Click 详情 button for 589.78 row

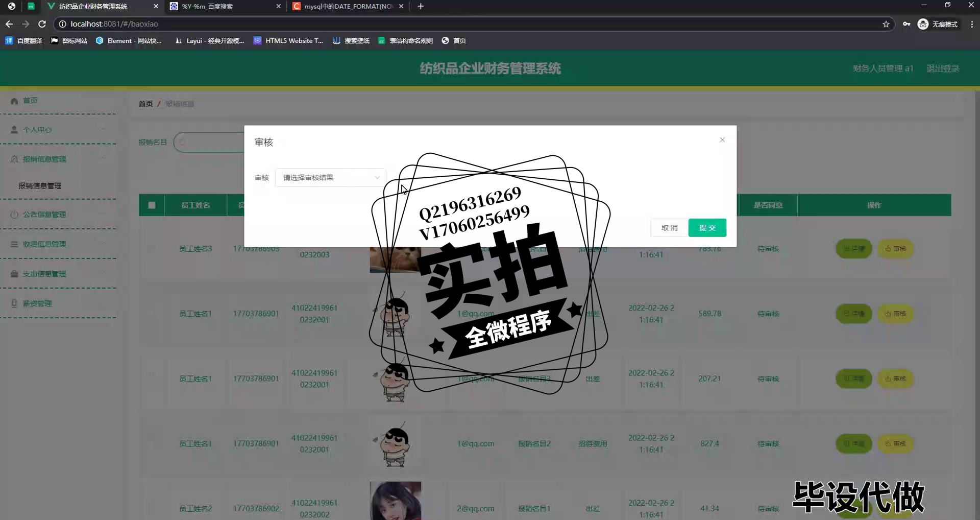point(854,314)
